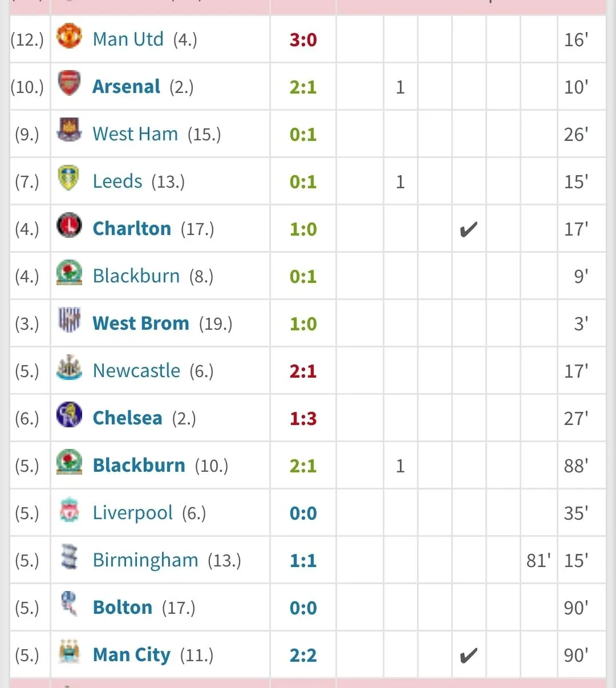
Task: Click the Liverpool club crest
Action: pyautogui.click(x=69, y=510)
